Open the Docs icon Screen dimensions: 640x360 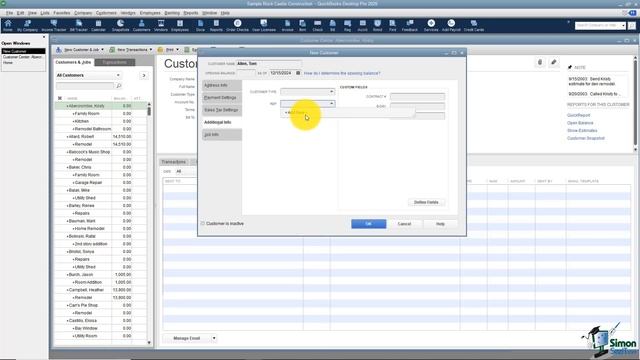pos(200,25)
